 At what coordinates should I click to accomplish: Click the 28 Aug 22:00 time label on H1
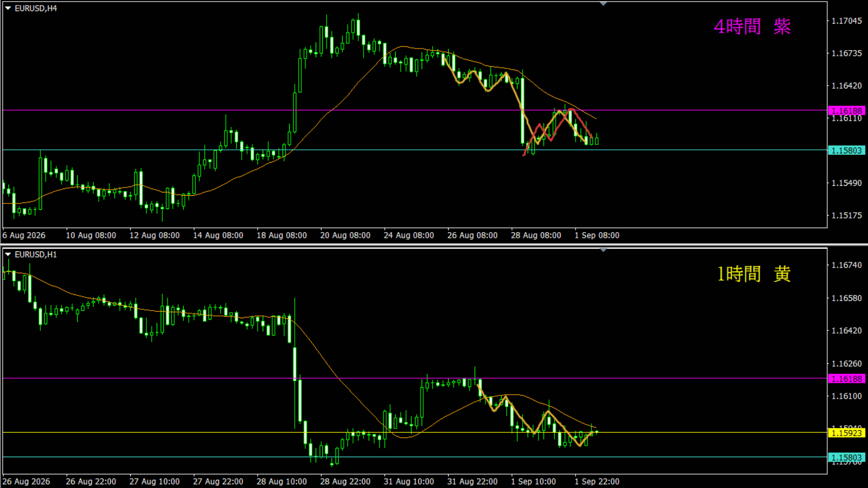345,481
